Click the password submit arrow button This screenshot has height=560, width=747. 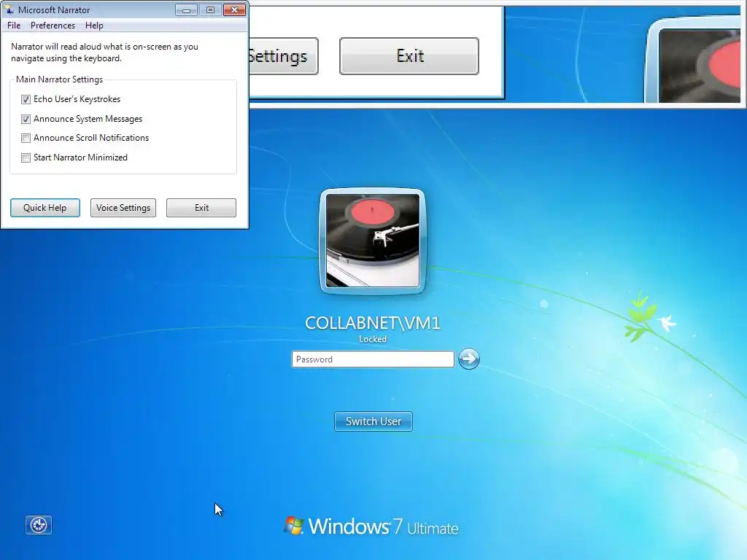click(469, 359)
